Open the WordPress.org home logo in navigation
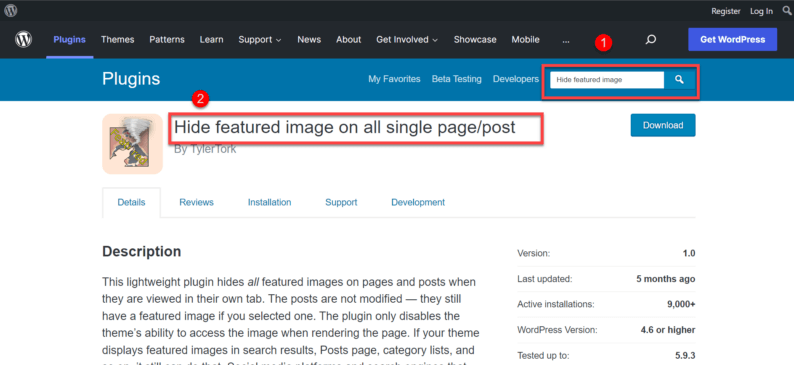The height and width of the screenshot is (365, 794). (x=23, y=39)
